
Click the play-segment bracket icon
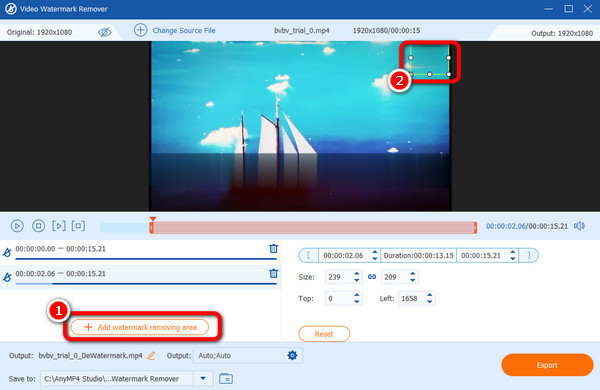click(x=59, y=226)
